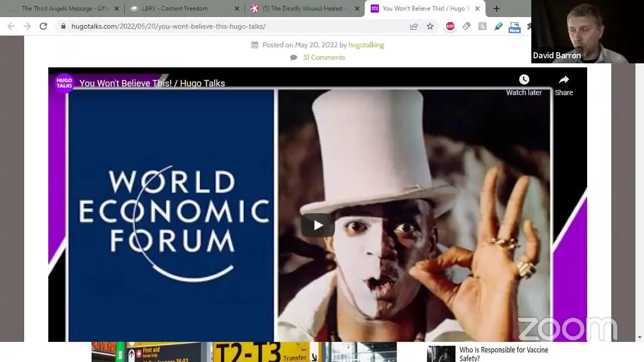Click the page scrollbar down arrow
Image resolution: width=644 pixels, height=362 pixels.
[639, 337]
